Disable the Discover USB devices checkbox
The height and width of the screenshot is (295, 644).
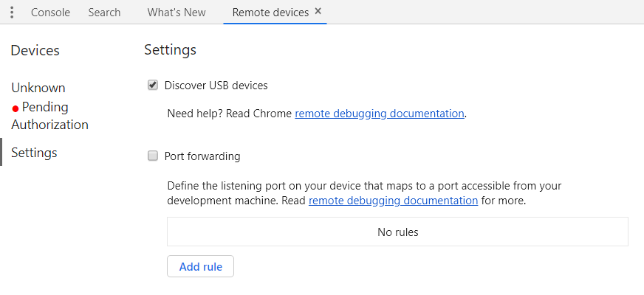click(153, 86)
